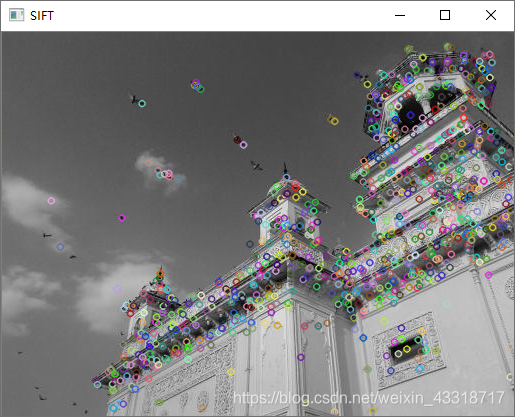This screenshot has height=417, width=515.
Task: Minimize the SIFT window
Action: pyautogui.click(x=400, y=15)
